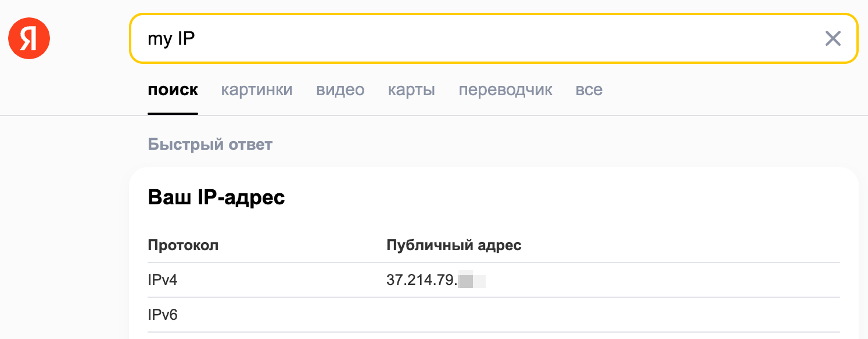Viewport: 868px width, 339px height.
Task: Open the "карты" search section
Action: [x=411, y=89]
